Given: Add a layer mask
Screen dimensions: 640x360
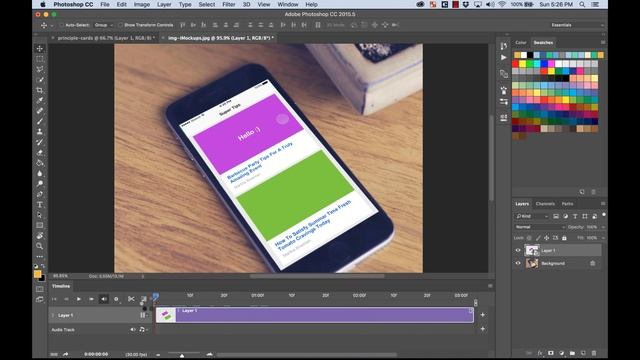Looking at the screenshot, I should 551,353.
